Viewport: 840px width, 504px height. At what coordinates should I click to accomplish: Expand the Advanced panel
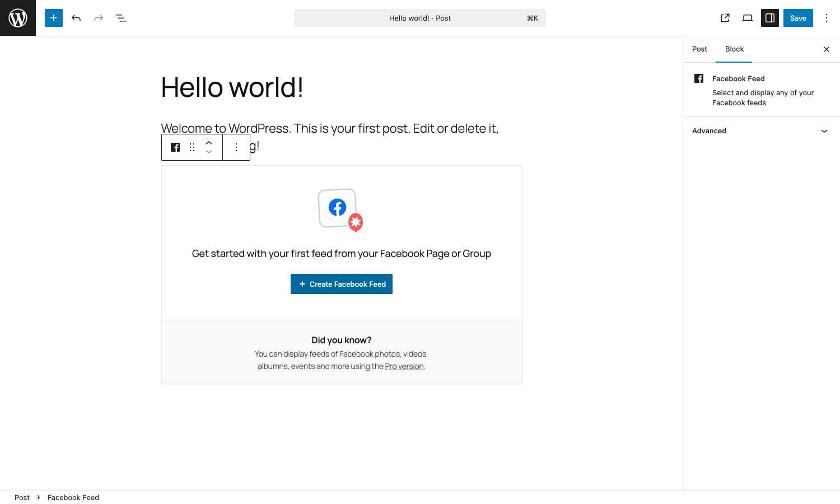pyautogui.click(x=761, y=130)
